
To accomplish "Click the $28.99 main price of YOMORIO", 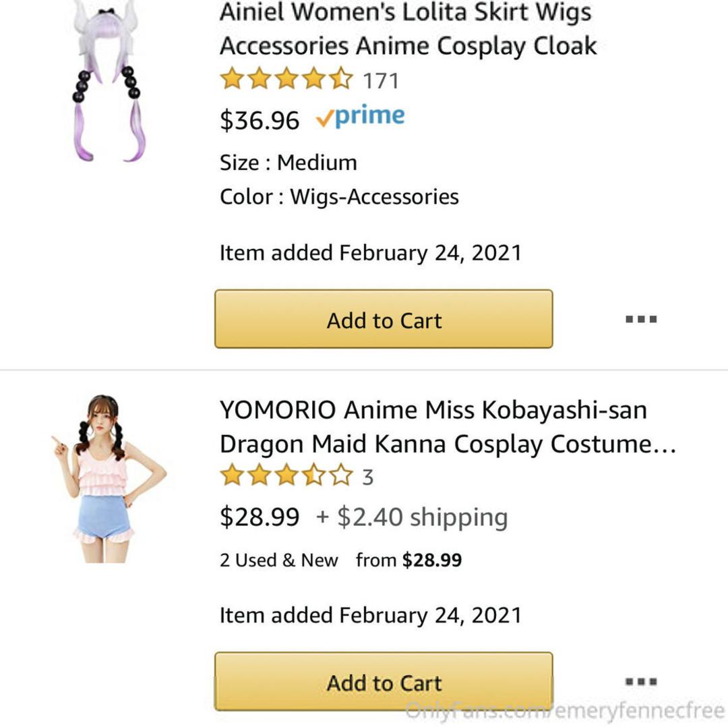I will pos(260,517).
